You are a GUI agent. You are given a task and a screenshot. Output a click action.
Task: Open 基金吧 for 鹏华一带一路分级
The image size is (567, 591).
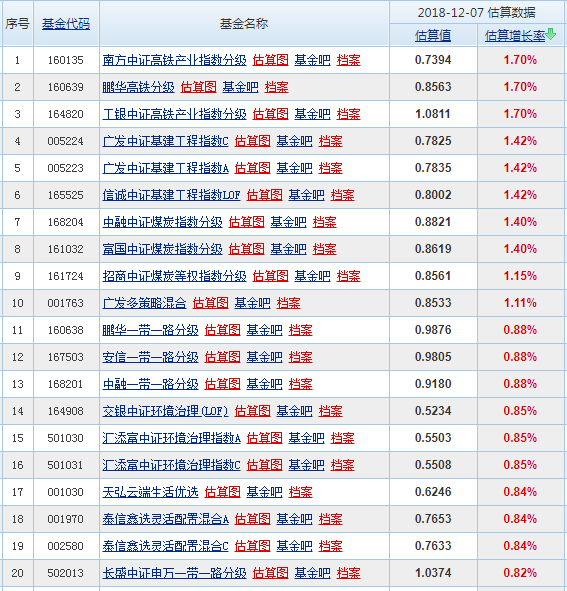[x=264, y=330]
